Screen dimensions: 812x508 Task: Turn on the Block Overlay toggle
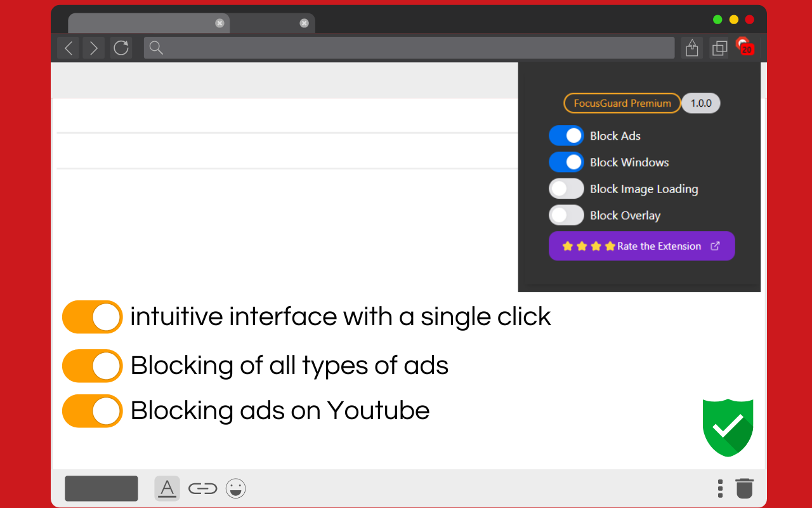pos(566,215)
